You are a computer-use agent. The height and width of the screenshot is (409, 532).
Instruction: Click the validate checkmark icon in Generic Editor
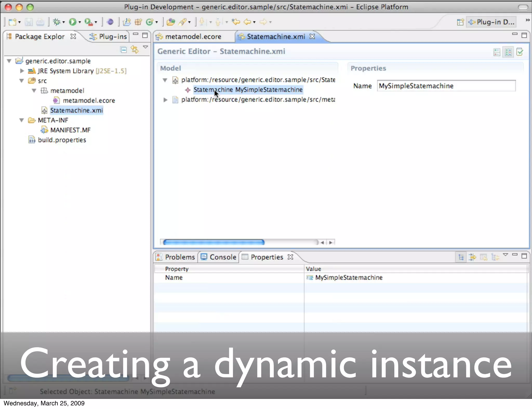(x=520, y=52)
